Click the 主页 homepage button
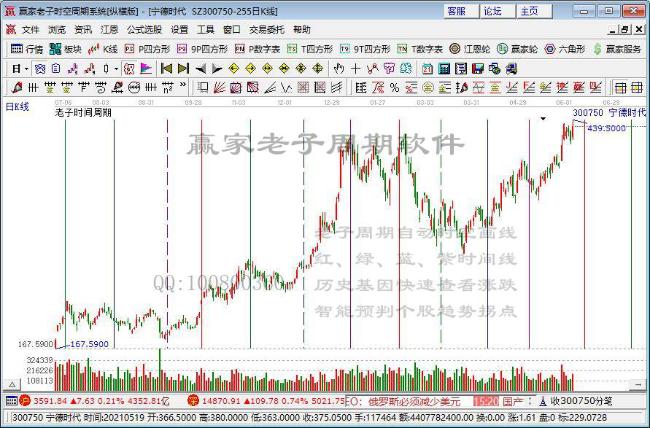Viewport: 650px width, 428px height. click(528, 10)
